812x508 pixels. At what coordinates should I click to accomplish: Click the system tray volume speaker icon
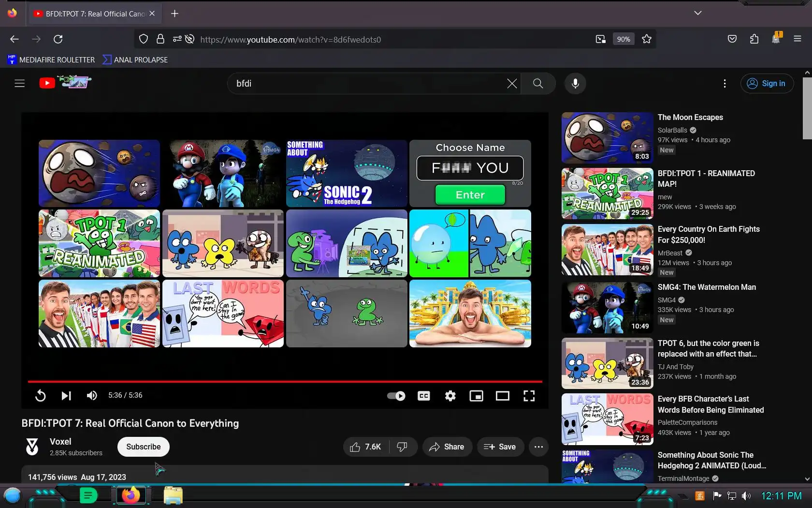746,496
